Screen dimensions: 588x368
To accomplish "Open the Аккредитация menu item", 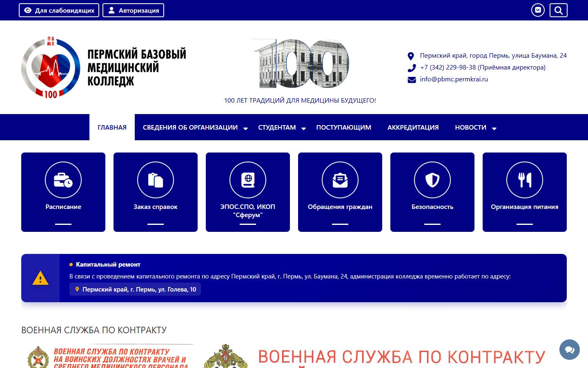I will pyautogui.click(x=413, y=127).
